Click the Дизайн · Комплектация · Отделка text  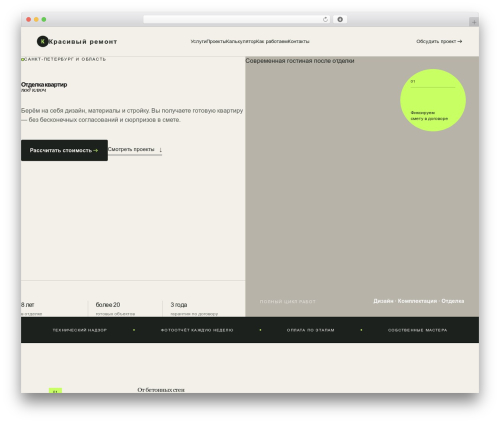(418, 301)
